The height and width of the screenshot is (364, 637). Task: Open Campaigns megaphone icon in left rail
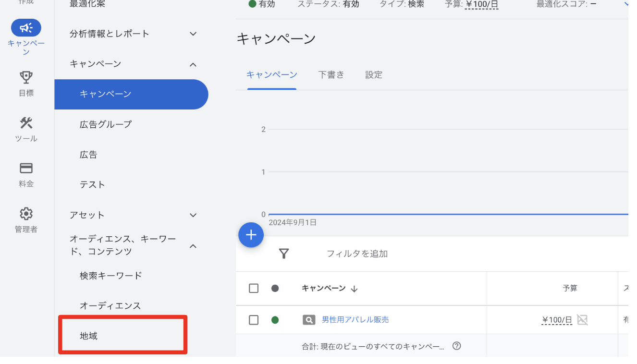[x=26, y=28]
